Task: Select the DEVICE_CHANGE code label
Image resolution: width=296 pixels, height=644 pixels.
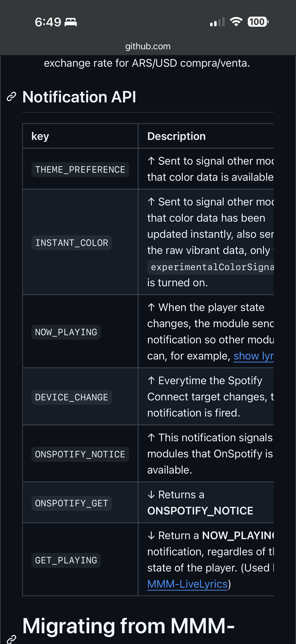Action: click(x=72, y=397)
